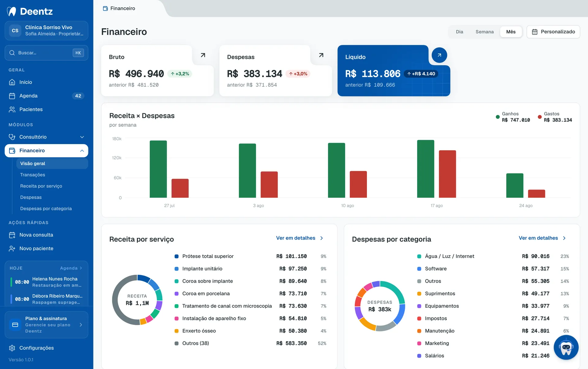This screenshot has width=588, height=369.
Task: Open Líquido card round arrow button
Action: (439, 55)
